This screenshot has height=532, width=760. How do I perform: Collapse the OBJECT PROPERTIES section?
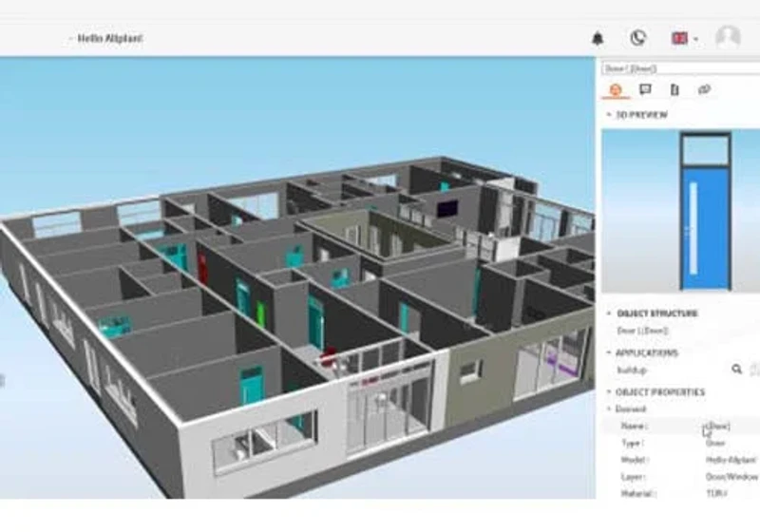pyautogui.click(x=609, y=392)
